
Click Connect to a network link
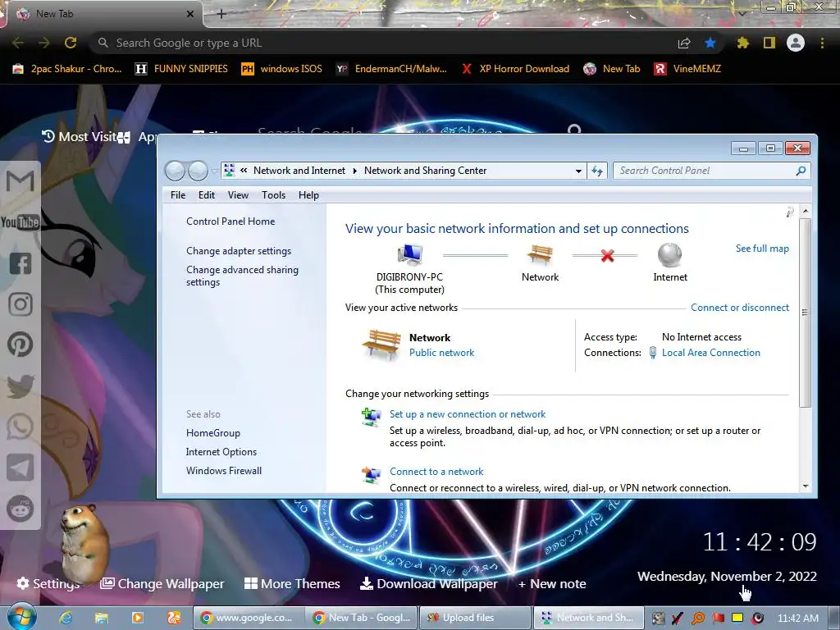pyautogui.click(x=436, y=472)
